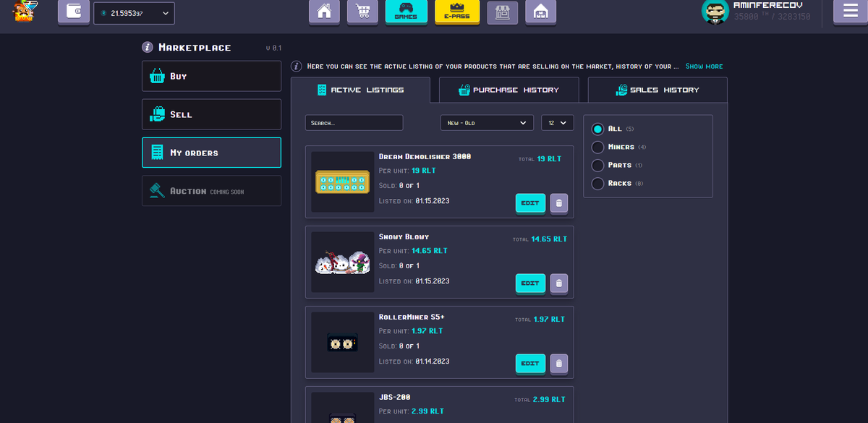This screenshot has width=868, height=423.
Task: Click in the listings Search field
Action: point(354,123)
